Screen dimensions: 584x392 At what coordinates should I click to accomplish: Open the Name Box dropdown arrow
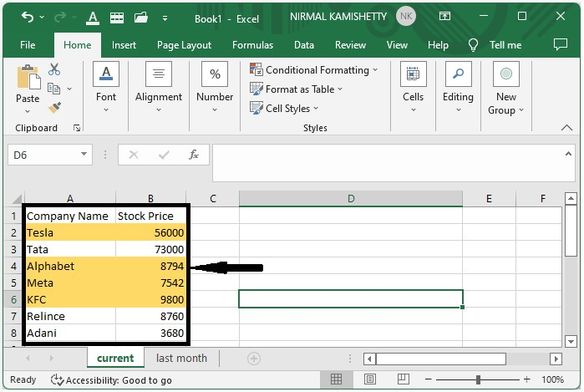[x=84, y=155]
